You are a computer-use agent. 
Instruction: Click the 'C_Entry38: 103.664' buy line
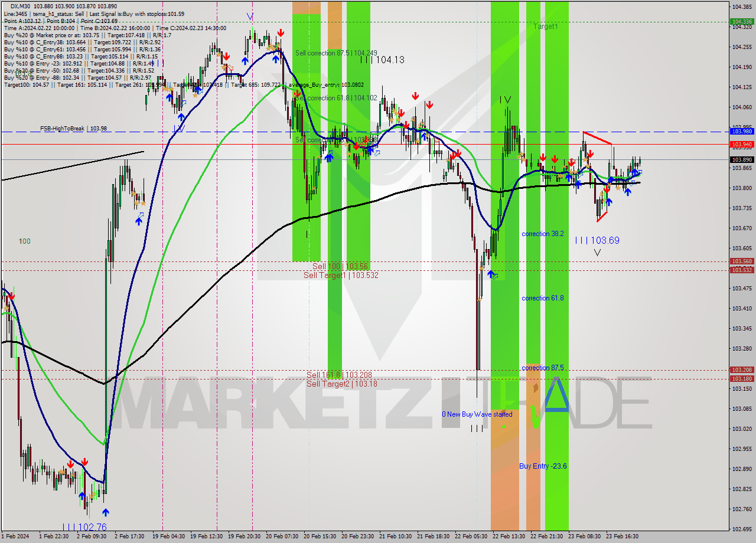[82, 42]
